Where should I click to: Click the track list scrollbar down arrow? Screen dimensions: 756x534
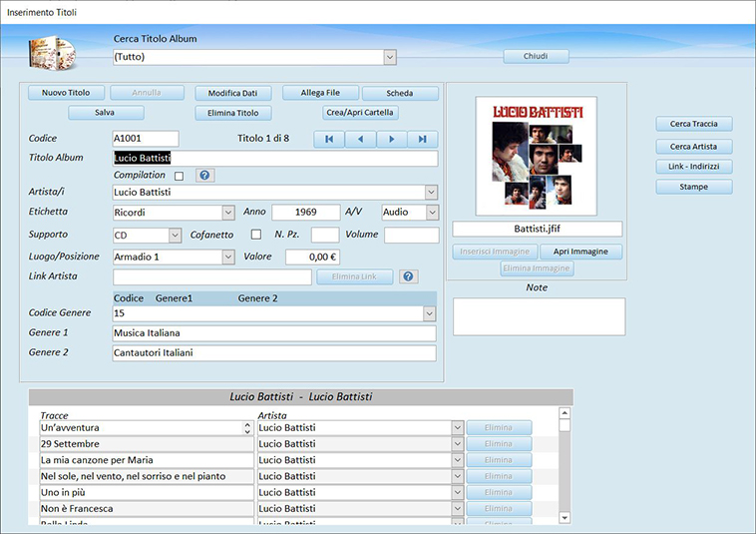[x=565, y=518]
